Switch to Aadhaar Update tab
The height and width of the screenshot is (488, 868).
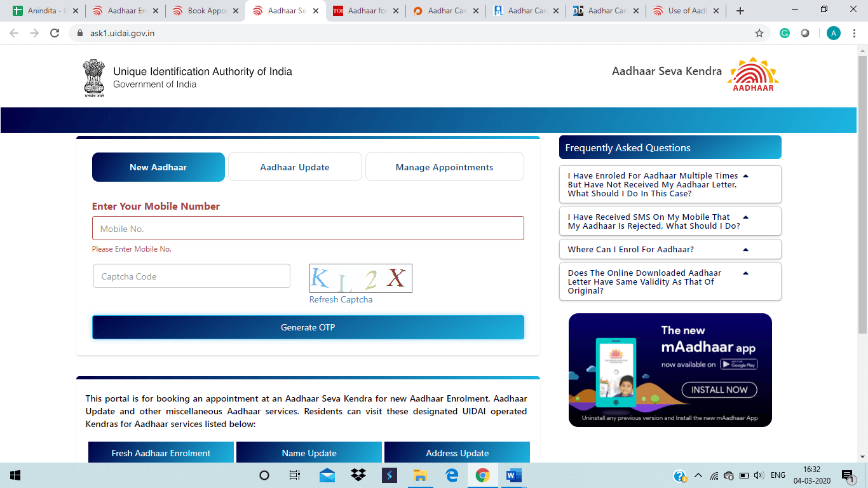[x=295, y=167]
